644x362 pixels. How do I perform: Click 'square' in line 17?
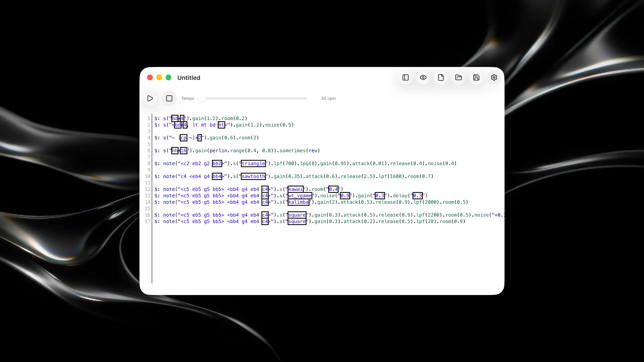297,222
